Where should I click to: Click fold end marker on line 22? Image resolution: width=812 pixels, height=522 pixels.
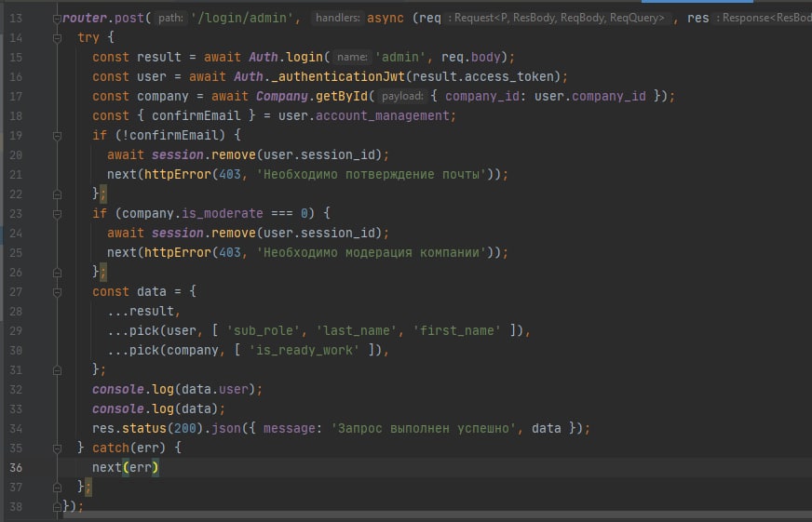pyautogui.click(x=57, y=194)
